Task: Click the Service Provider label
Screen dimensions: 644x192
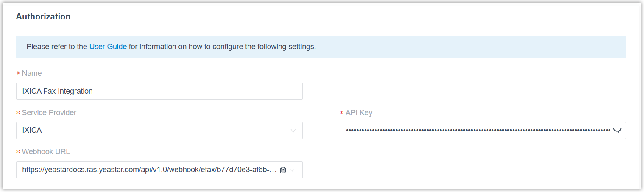Action: 49,113
